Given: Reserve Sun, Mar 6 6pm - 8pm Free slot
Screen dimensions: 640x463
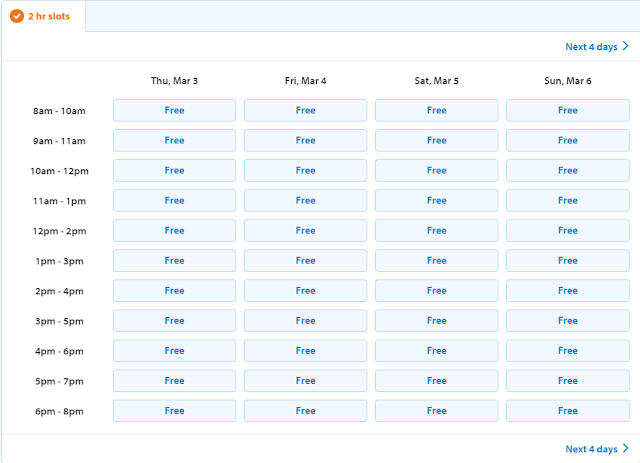Looking at the screenshot, I should pos(568,411).
